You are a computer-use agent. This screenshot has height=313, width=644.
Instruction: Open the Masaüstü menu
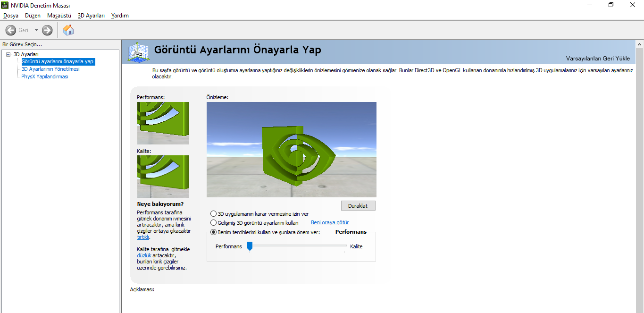tap(59, 16)
